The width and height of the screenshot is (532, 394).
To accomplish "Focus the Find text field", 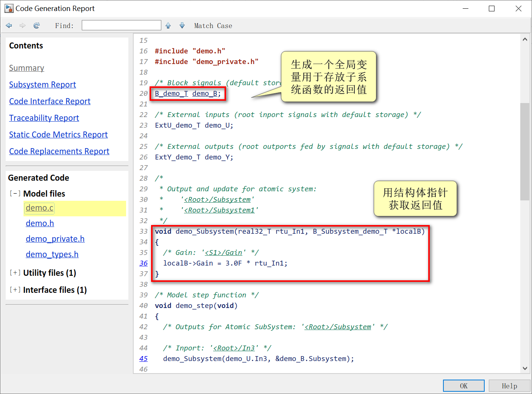I will pyautogui.click(x=122, y=25).
